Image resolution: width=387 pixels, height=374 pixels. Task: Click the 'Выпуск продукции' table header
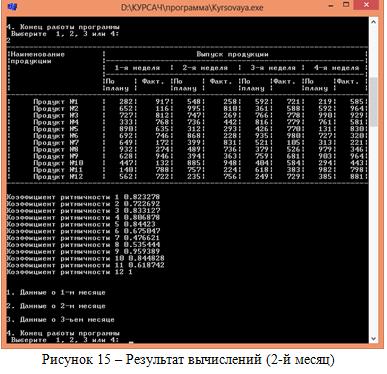[232, 54]
